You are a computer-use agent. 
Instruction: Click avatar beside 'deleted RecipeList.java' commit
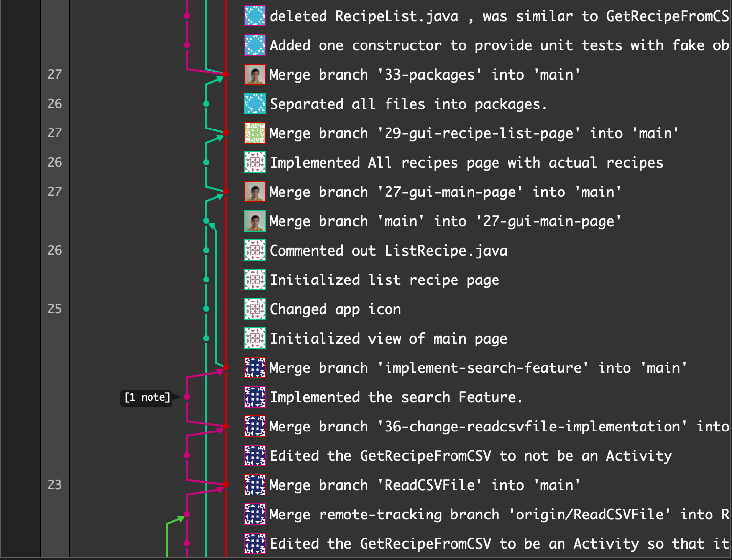(x=255, y=16)
